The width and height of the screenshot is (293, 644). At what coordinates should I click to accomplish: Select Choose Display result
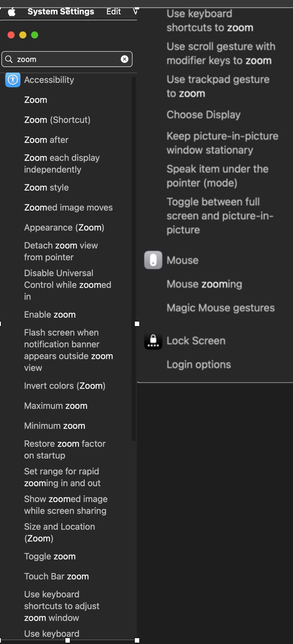[203, 115]
